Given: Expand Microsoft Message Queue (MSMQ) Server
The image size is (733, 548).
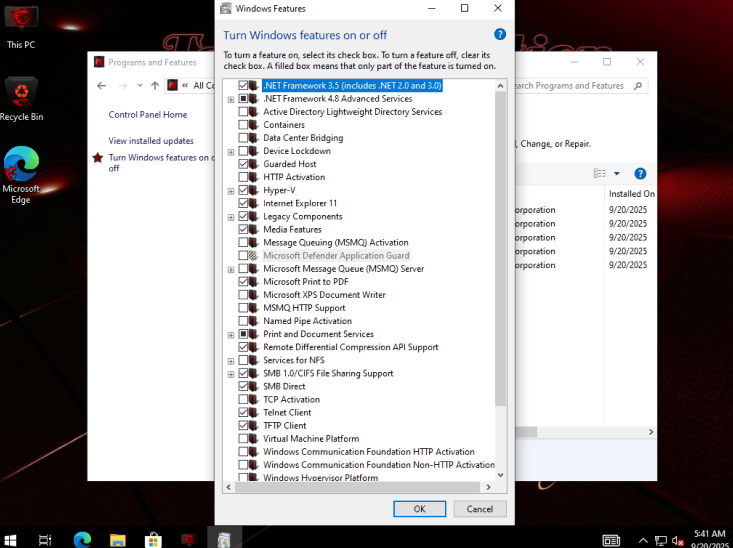Looking at the screenshot, I should point(231,269).
